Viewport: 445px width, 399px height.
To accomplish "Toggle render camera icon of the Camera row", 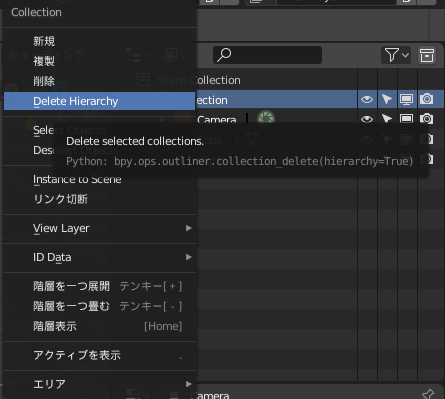I will coord(427,119).
